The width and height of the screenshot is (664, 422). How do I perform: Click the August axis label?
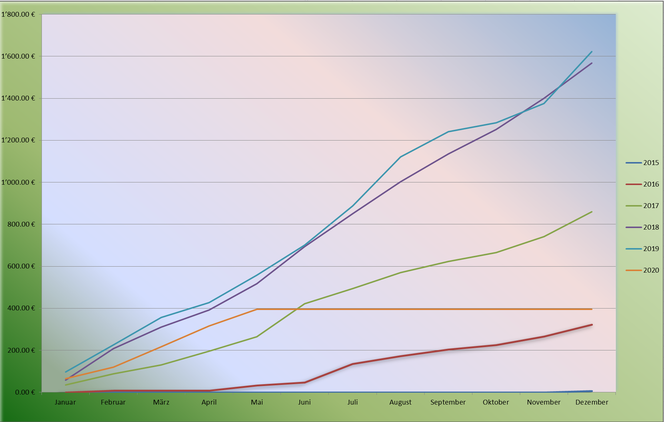click(400, 402)
